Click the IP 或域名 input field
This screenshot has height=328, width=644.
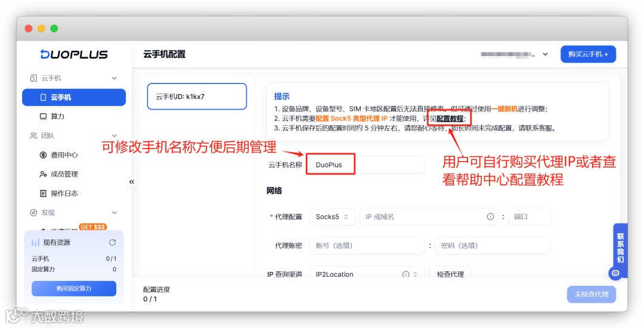point(429,216)
